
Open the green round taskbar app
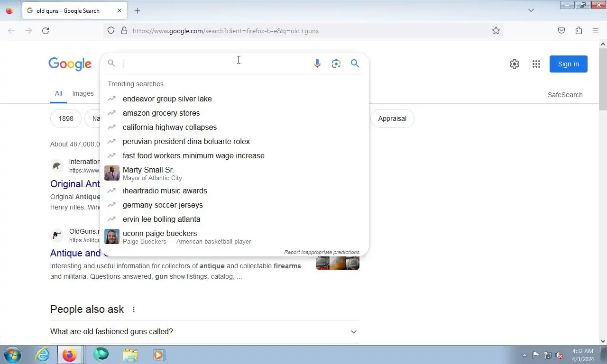(x=101, y=355)
